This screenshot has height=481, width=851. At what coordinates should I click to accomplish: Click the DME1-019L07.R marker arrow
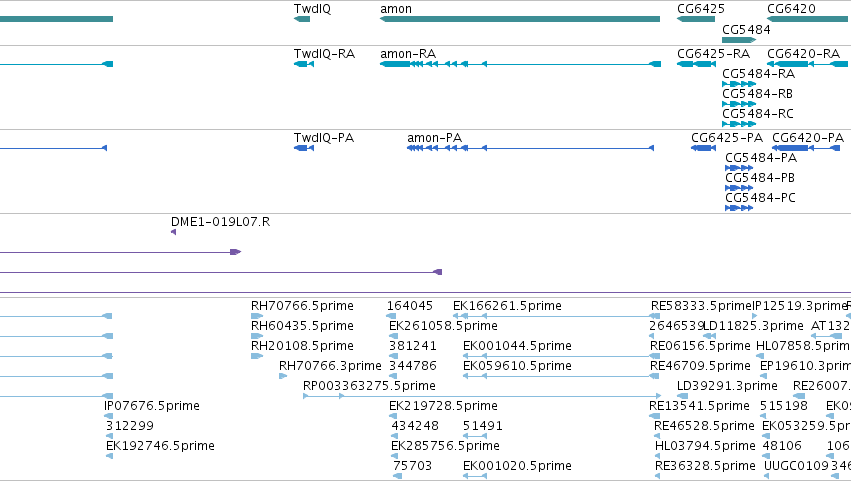[x=173, y=232]
